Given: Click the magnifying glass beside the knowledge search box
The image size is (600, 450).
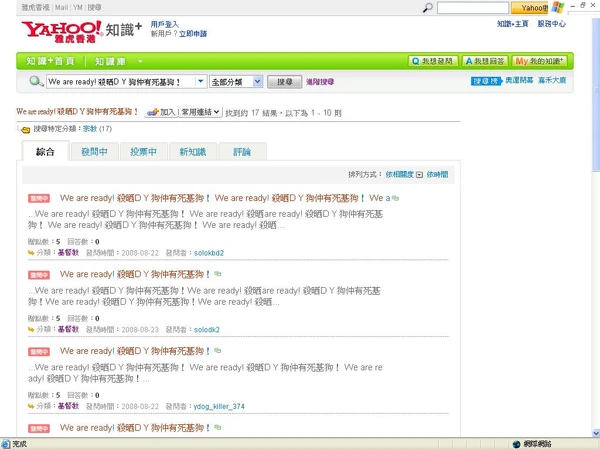Looking at the screenshot, I should 36,81.
